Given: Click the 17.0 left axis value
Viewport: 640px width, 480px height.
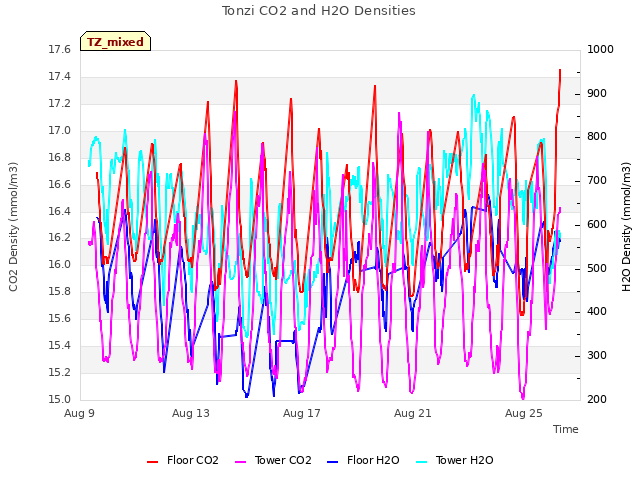Looking at the screenshot, I should 60,131.
